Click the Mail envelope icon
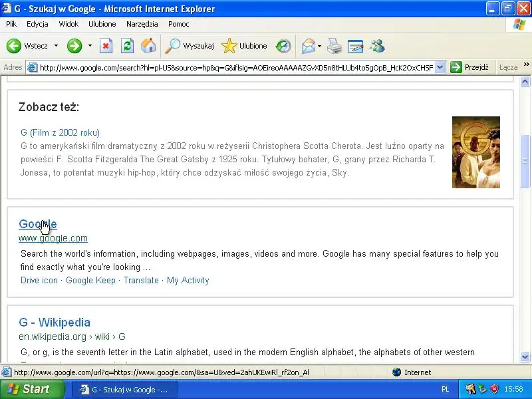This screenshot has height=399, width=532. [309, 46]
